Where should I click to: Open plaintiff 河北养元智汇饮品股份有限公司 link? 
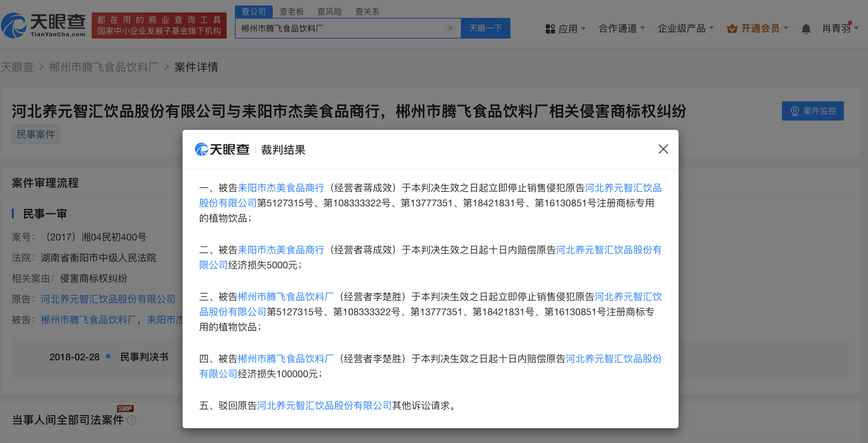click(108, 299)
